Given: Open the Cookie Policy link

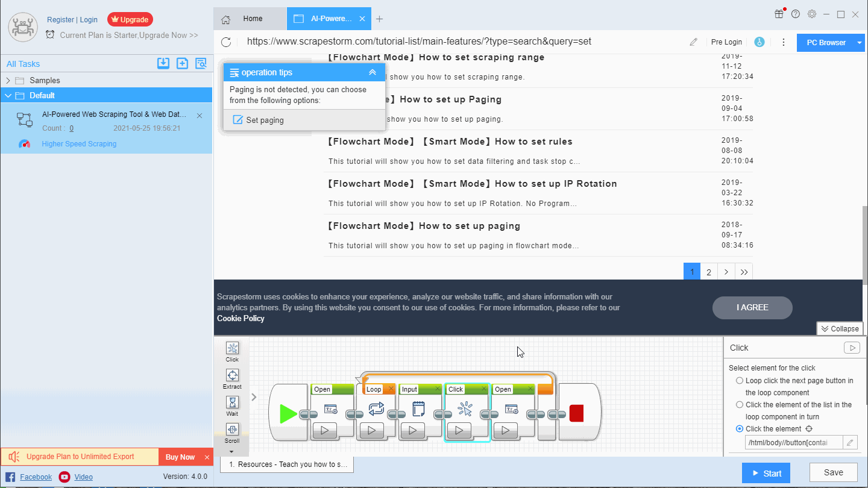Looking at the screenshot, I should pyautogui.click(x=241, y=318).
